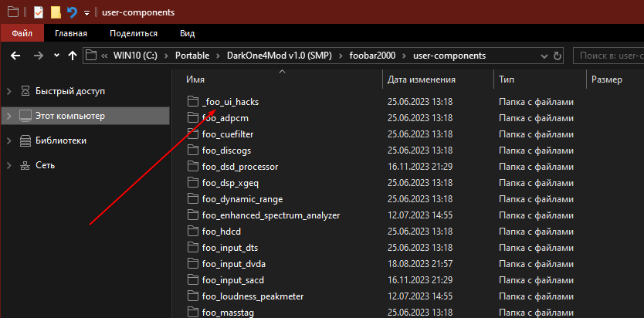Refresh the folder view
The height and width of the screenshot is (318, 644).
pos(558,56)
